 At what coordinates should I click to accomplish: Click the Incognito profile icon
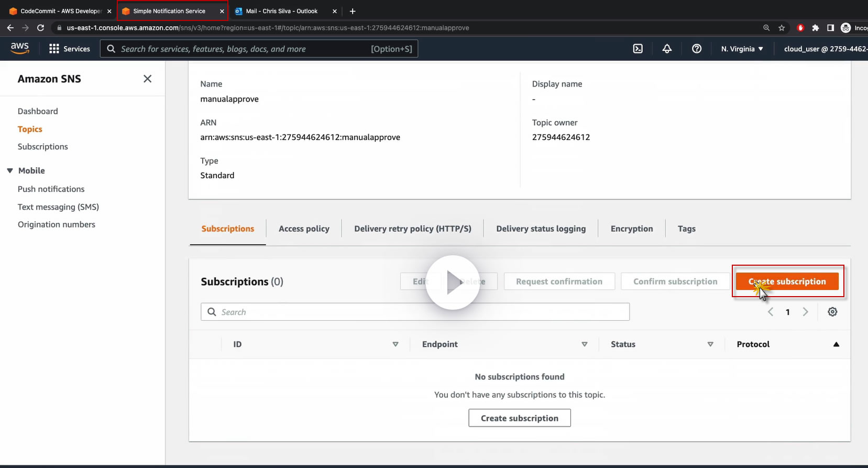tap(845, 28)
